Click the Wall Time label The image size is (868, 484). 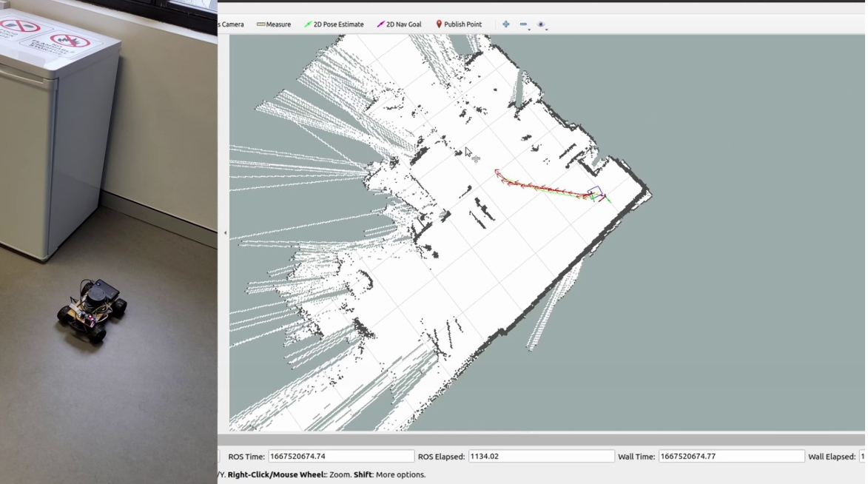coord(636,457)
